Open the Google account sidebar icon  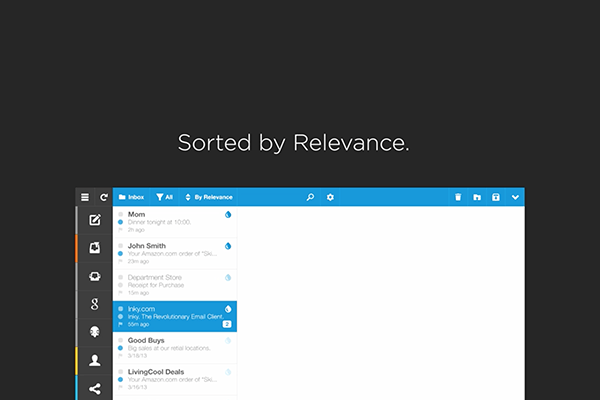coord(95,304)
